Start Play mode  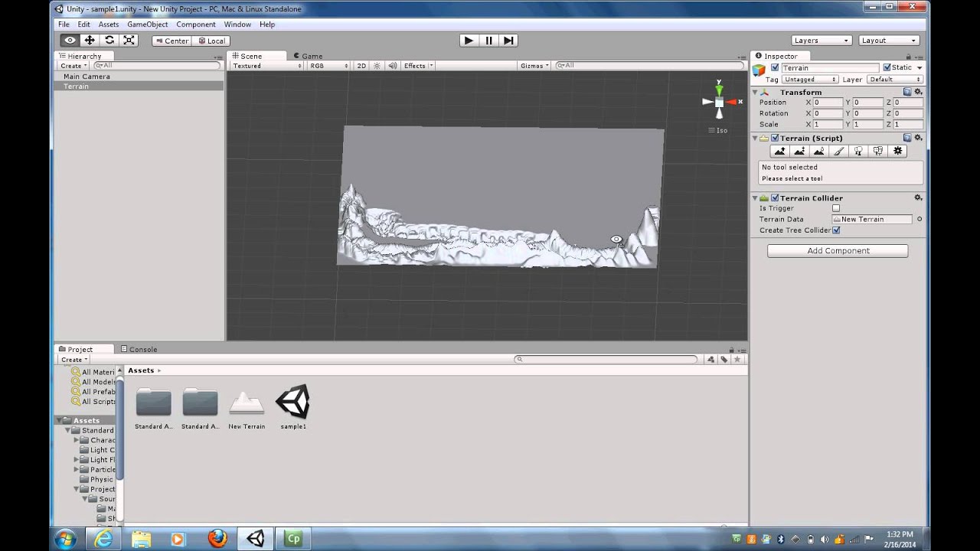pos(469,41)
